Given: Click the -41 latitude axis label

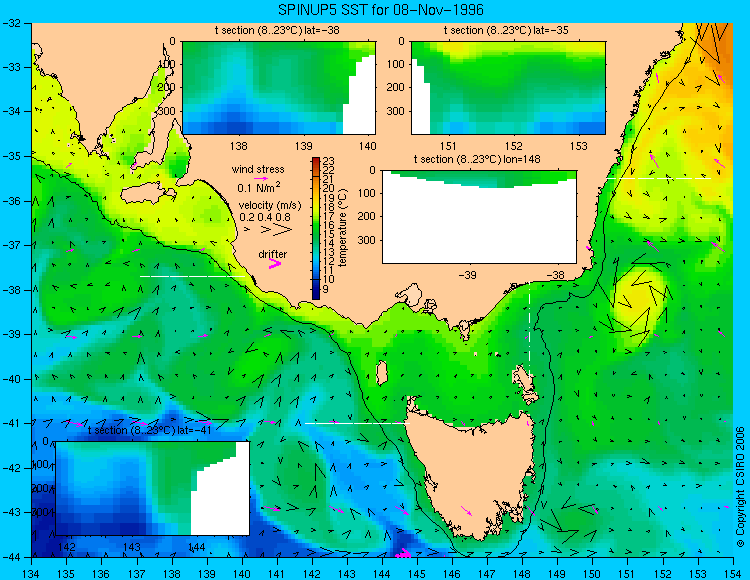Looking at the screenshot, I should [x=12, y=423].
